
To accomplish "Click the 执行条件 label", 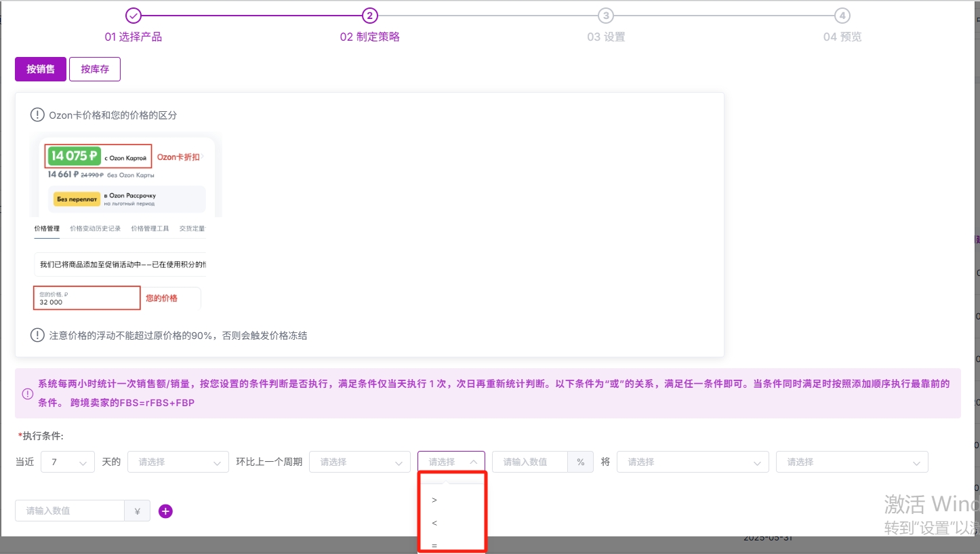I will click(41, 436).
